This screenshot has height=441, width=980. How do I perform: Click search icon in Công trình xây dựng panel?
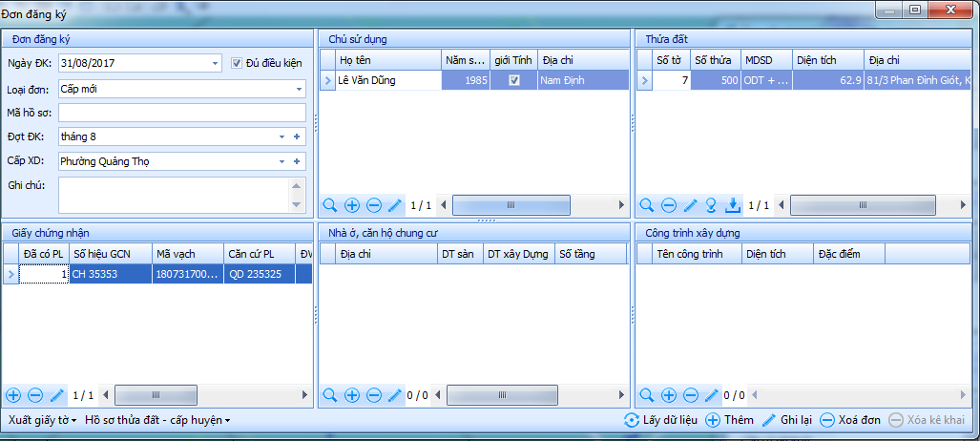(646, 395)
